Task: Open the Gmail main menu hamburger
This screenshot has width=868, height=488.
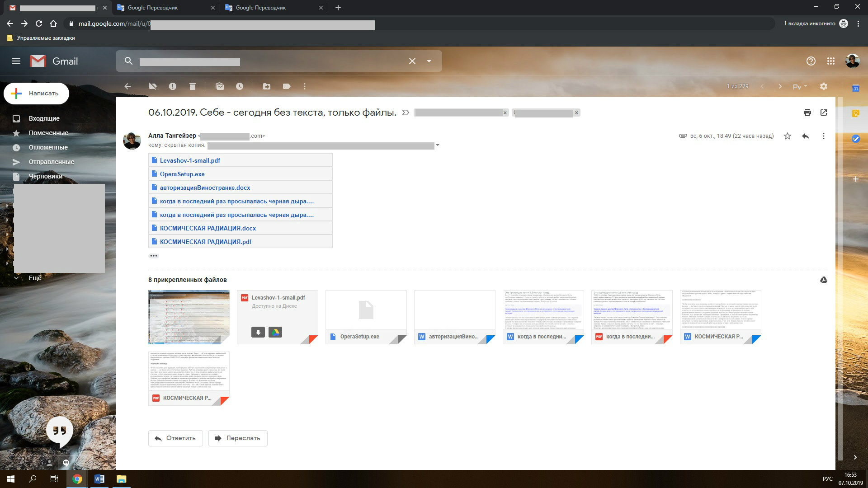Action: pyautogui.click(x=16, y=61)
